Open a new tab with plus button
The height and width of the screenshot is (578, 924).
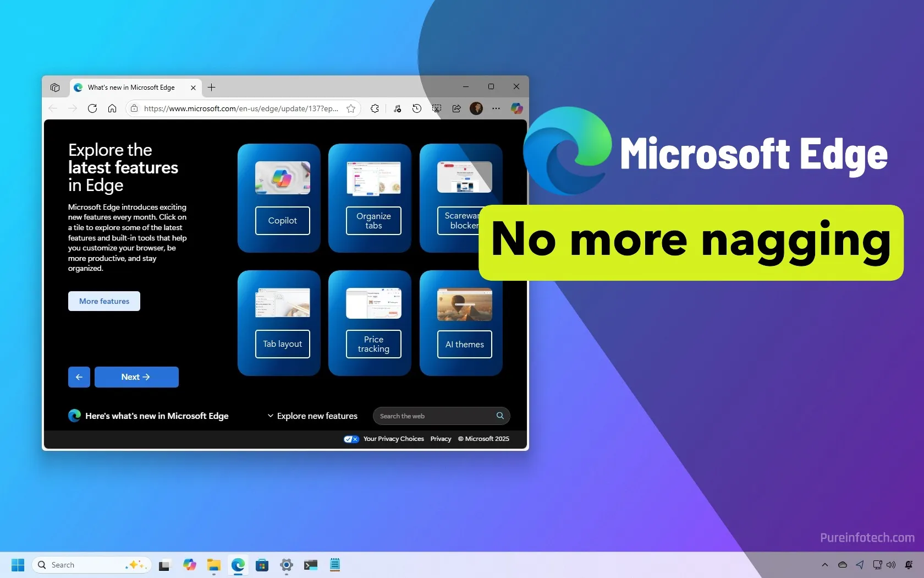[x=211, y=87]
